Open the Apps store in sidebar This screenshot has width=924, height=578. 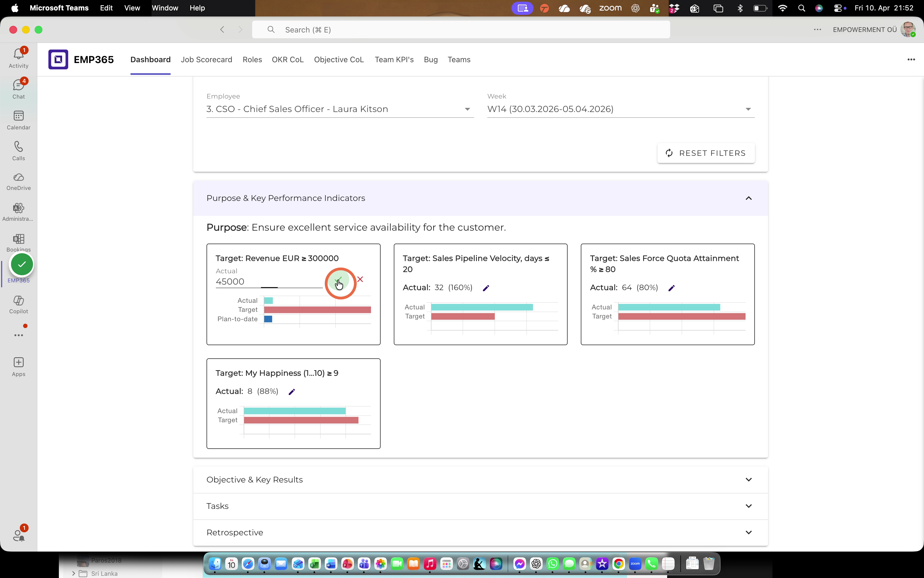[x=18, y=367]
